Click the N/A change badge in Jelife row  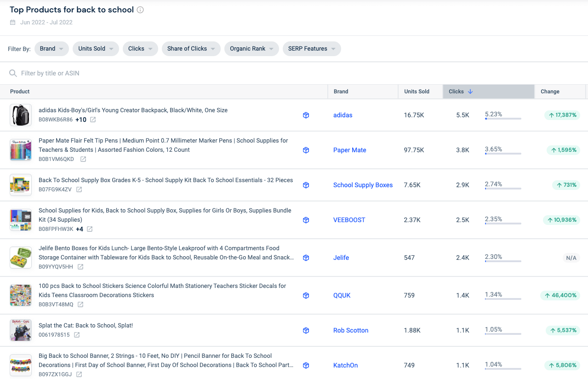click(x=571, y=258)
